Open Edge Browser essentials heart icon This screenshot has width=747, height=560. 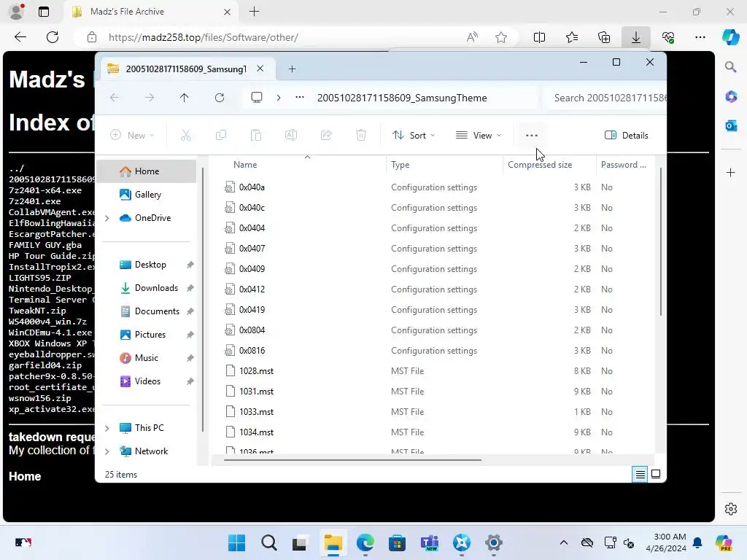click(668, 37)
